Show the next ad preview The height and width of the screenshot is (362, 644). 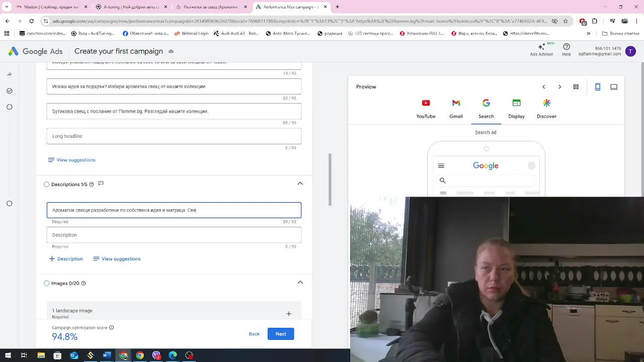click(559, 87)
